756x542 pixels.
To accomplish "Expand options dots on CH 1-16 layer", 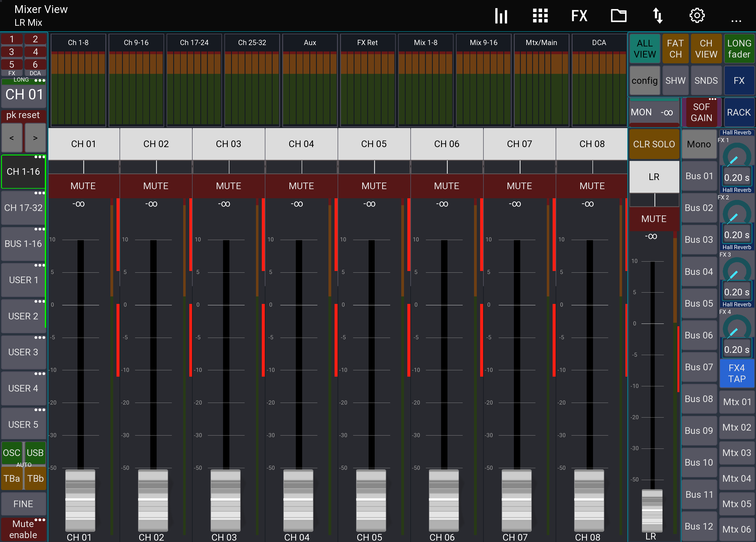I will [x=40, y=157].
